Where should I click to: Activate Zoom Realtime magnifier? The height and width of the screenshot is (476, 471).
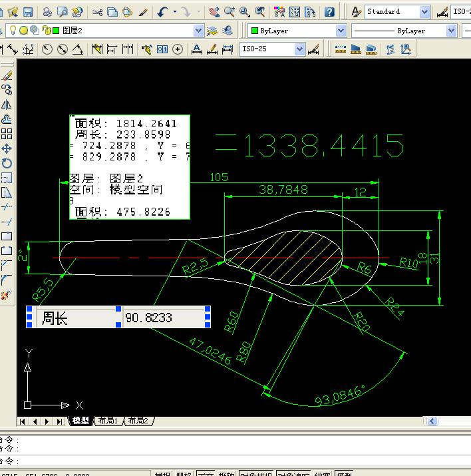tap(230, 12)
